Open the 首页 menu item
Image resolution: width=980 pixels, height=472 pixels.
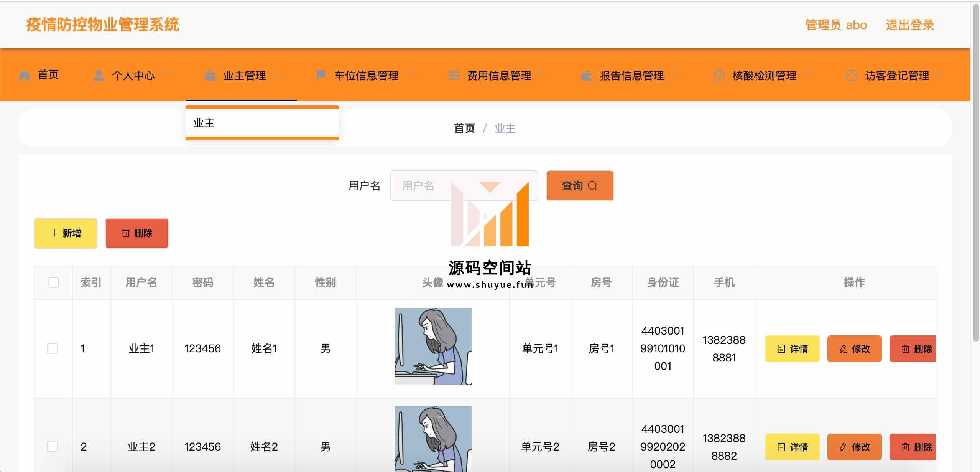pyautogui.click(x=48, y=75)
